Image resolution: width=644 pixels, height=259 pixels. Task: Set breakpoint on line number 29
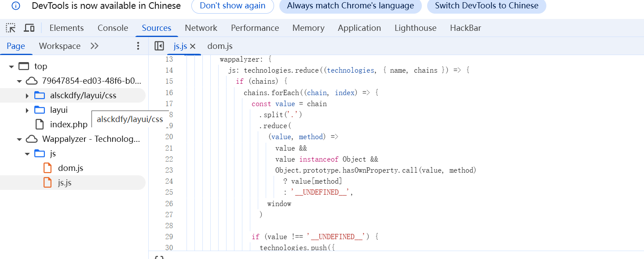pos(169,237)
